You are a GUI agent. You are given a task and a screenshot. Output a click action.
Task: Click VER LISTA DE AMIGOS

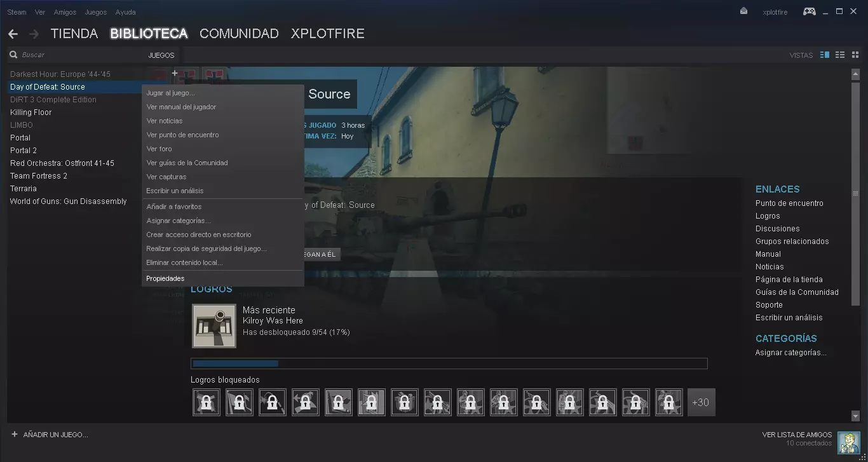[x=797, y=435]
